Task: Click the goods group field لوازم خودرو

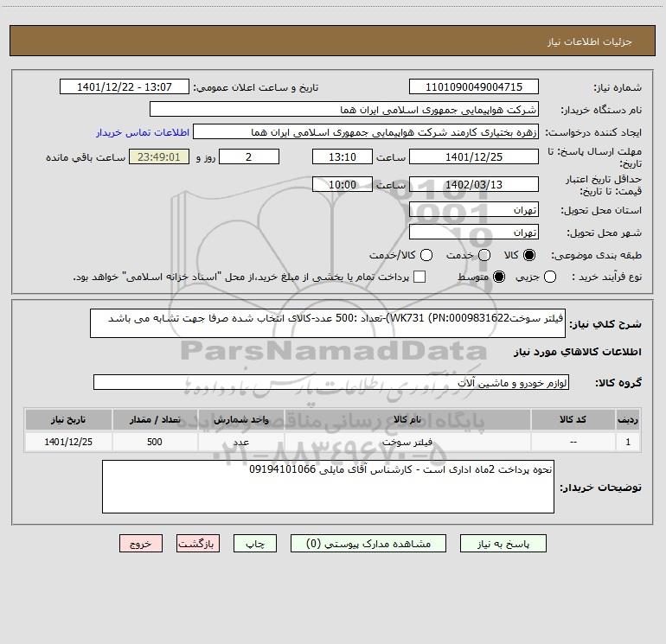Action: tap(331, 382)
